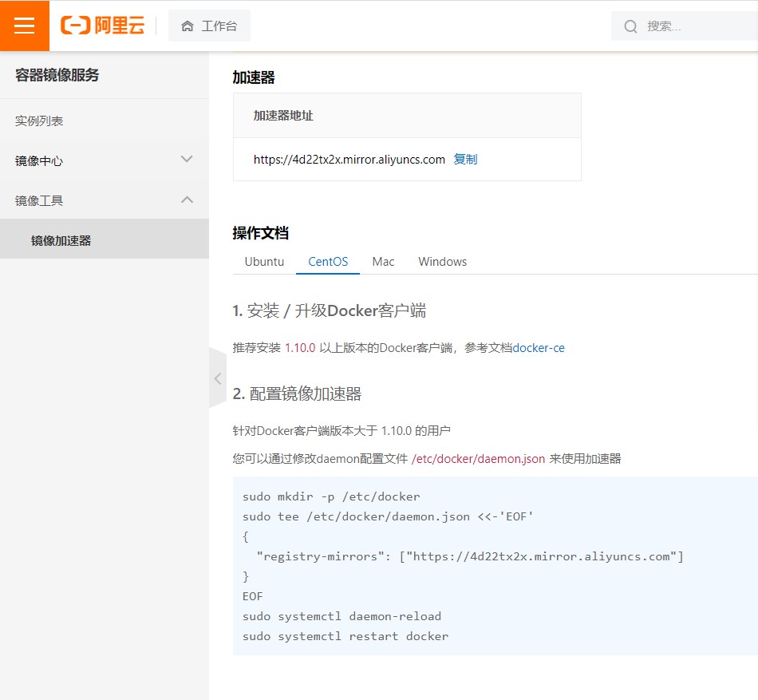This screenshot has height=700, width=758.
Task: Select 镜像加速器 in the sidebar
Action: pyautogui.click(x=105, y=239)
